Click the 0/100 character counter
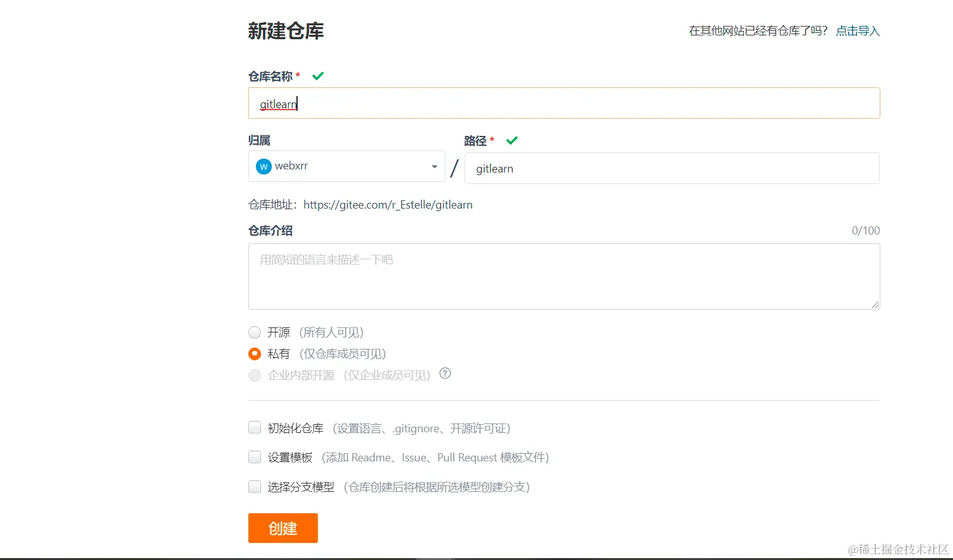This screenshot has height=560, width=953. coord(866,231)
